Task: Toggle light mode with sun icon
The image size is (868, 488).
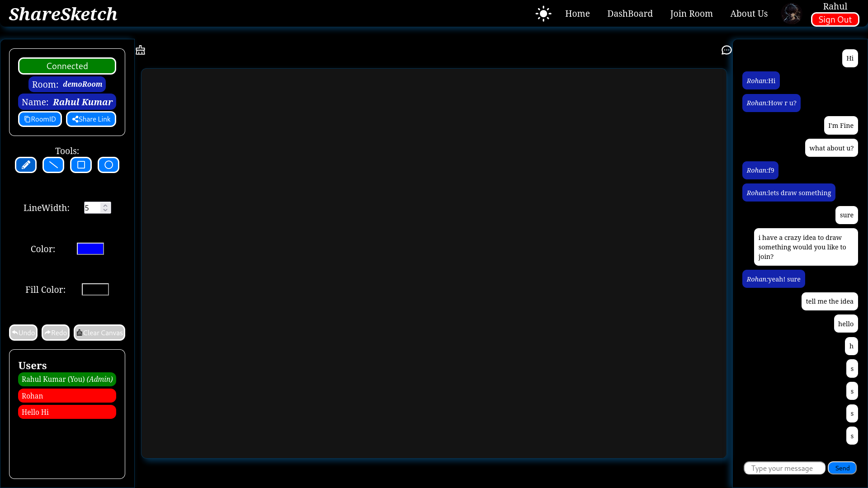Action: pos(543,14)
